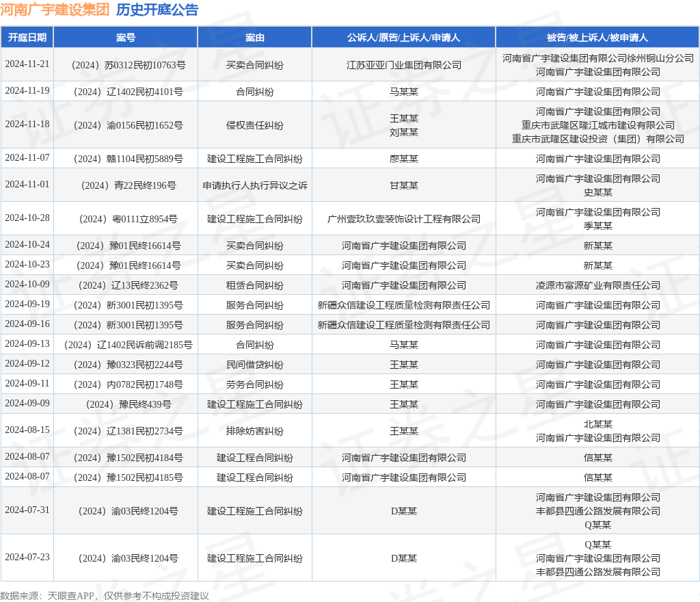Click the cause 排除妨害纠纷
The image size is (700, 602).
click(x=254, y=431)
